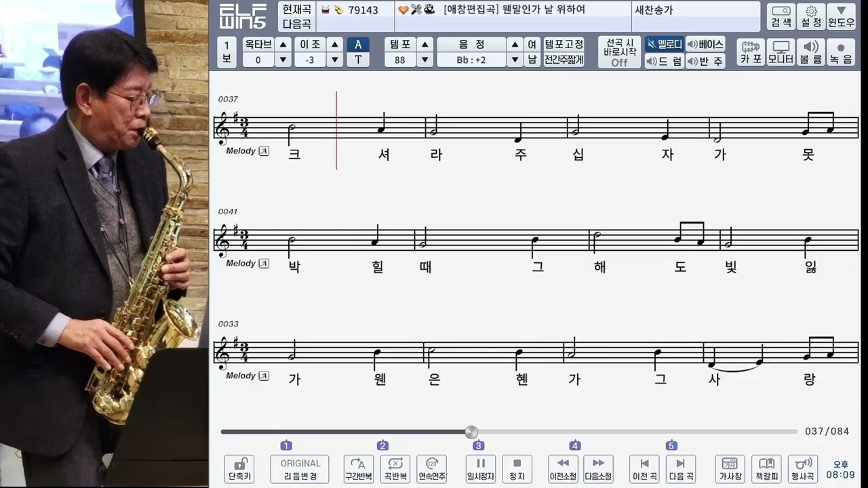Click the 현재곡 current song label
Screen dimensions: 868x488
click(x=297, y=9)
